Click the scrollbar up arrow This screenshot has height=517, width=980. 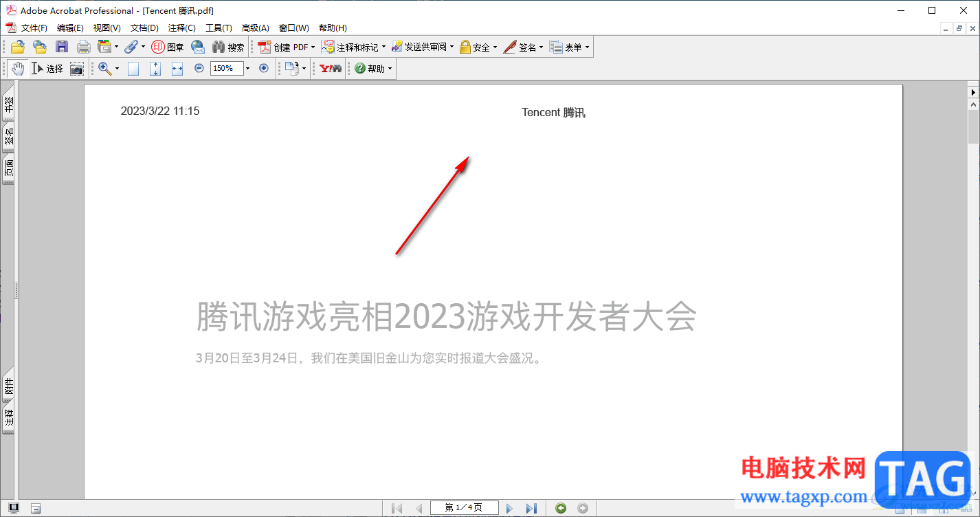[974, 104]
